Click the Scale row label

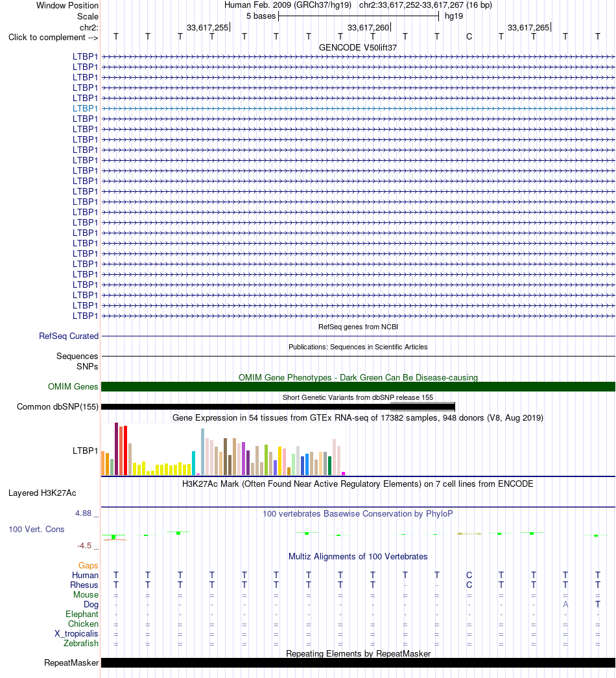point(88,16)
